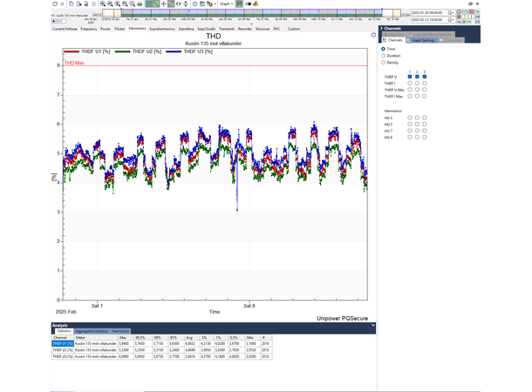Select the Density radio button

[384, 63]
